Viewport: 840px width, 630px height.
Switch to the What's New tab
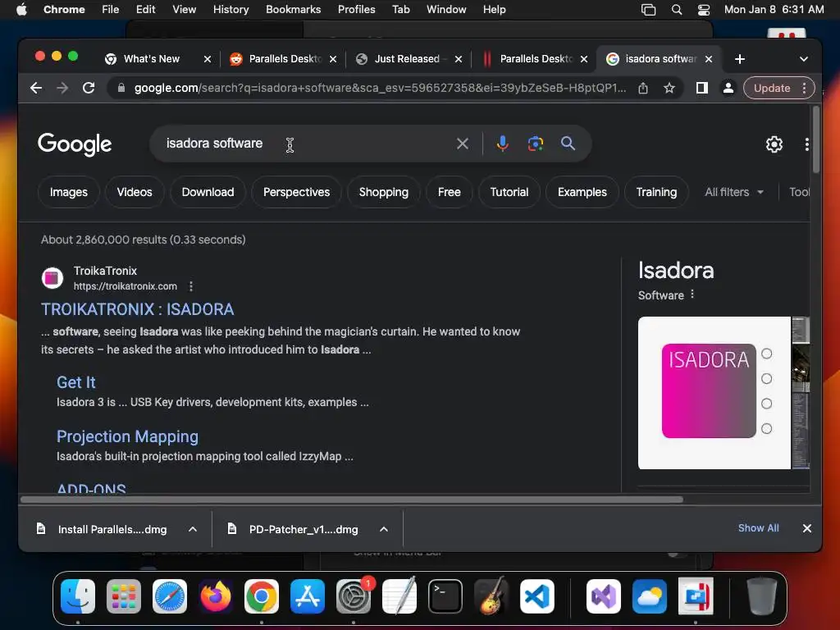pos(152,59)
